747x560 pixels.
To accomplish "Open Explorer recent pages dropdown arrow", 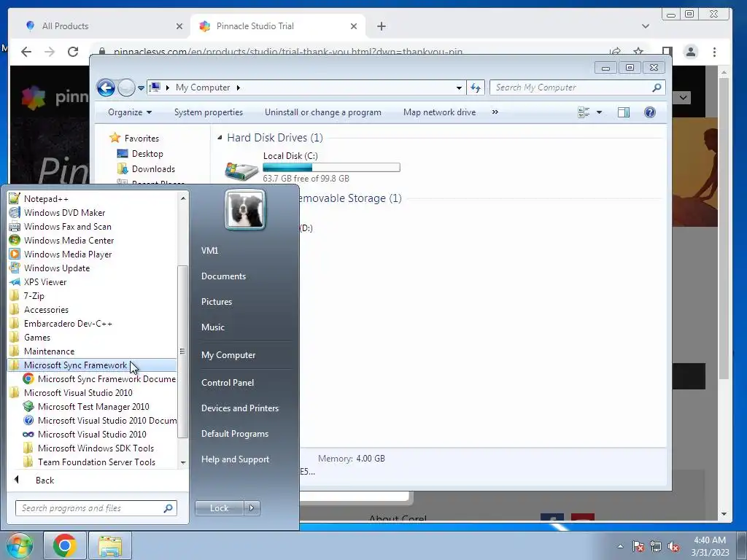I will 141,88.
